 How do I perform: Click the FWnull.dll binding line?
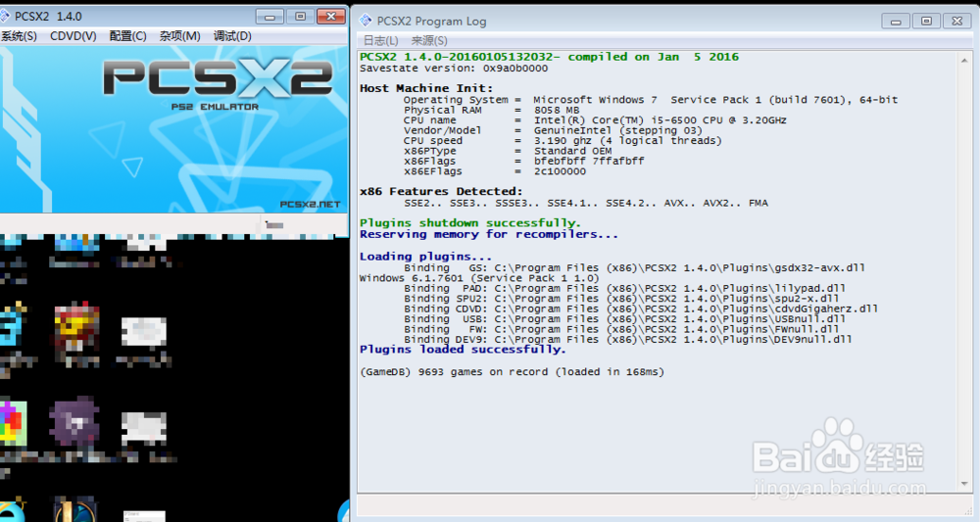(621, 329)
